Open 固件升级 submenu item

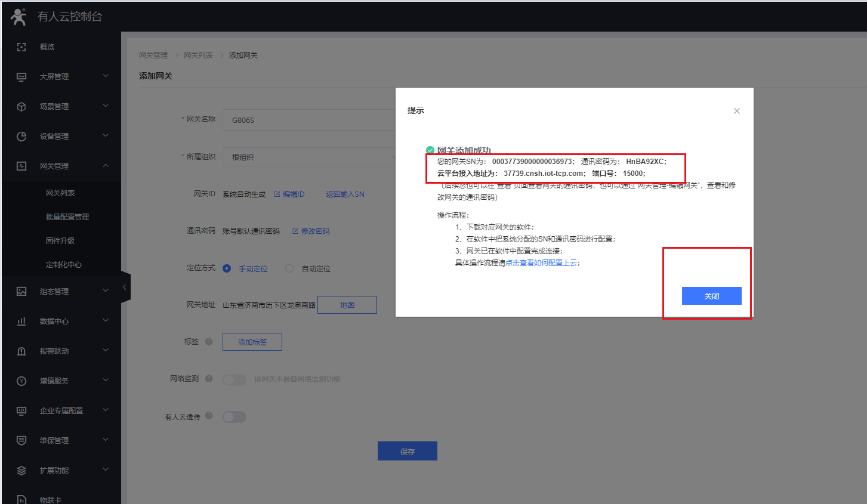coord(60,241)
